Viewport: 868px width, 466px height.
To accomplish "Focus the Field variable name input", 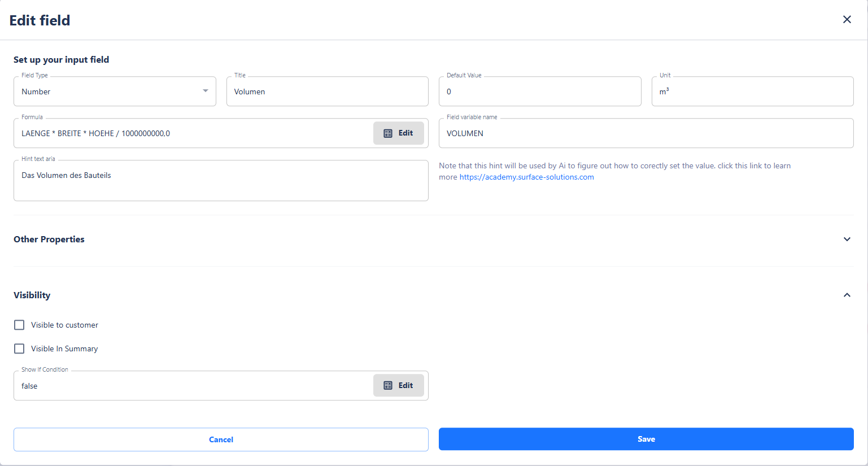I will click(645, 134).
